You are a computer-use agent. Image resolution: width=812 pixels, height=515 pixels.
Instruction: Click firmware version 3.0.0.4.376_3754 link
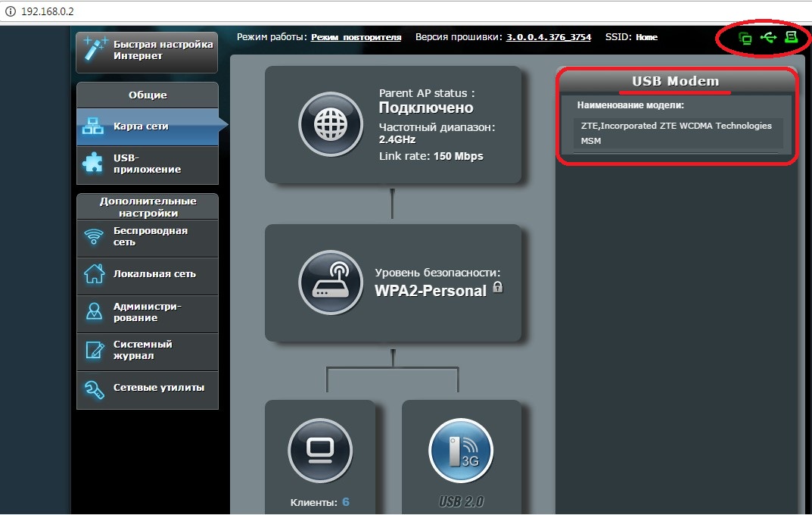pyautogui.click(x=549, y=37)
